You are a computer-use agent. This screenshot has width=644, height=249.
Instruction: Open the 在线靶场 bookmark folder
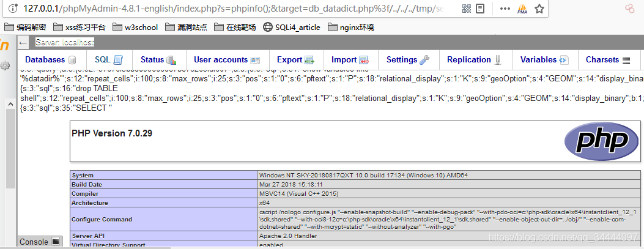[235, 27]
